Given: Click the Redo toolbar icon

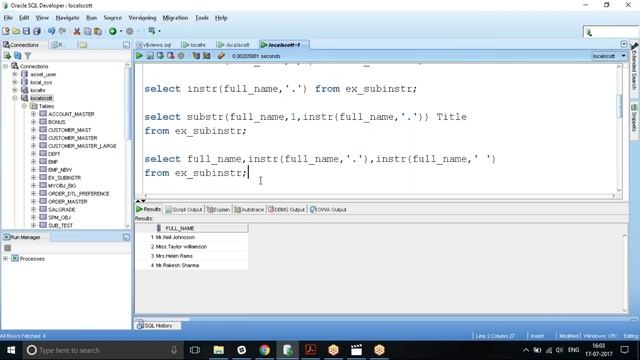Looking at the screenshot, I should pyautogui.click(x=62, y=31).
